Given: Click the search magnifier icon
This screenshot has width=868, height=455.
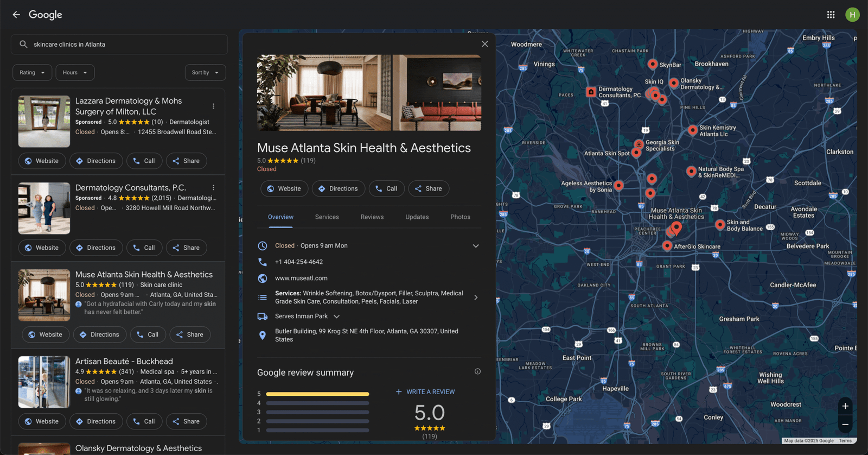Looking at the screenshot, I should click(23, 45).
